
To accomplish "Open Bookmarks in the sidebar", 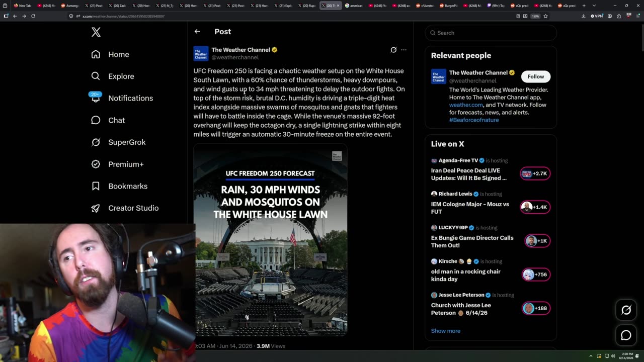I will (x=119, y=186).
